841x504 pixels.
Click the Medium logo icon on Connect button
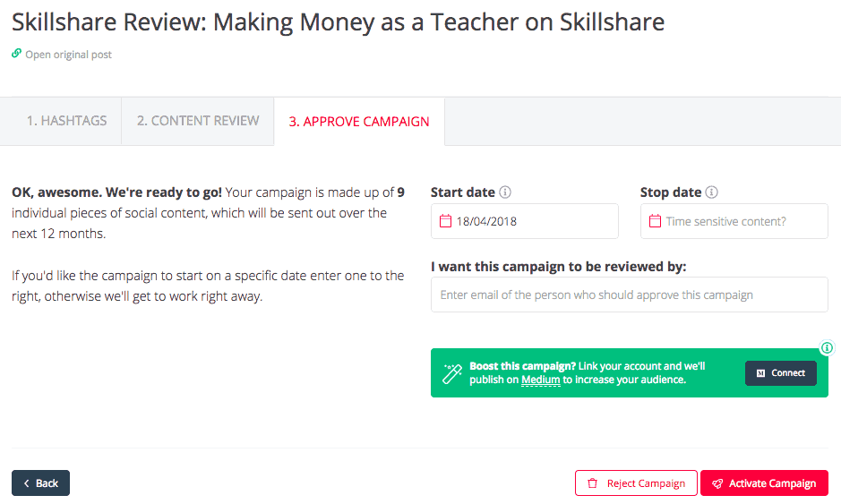point(760,373)
